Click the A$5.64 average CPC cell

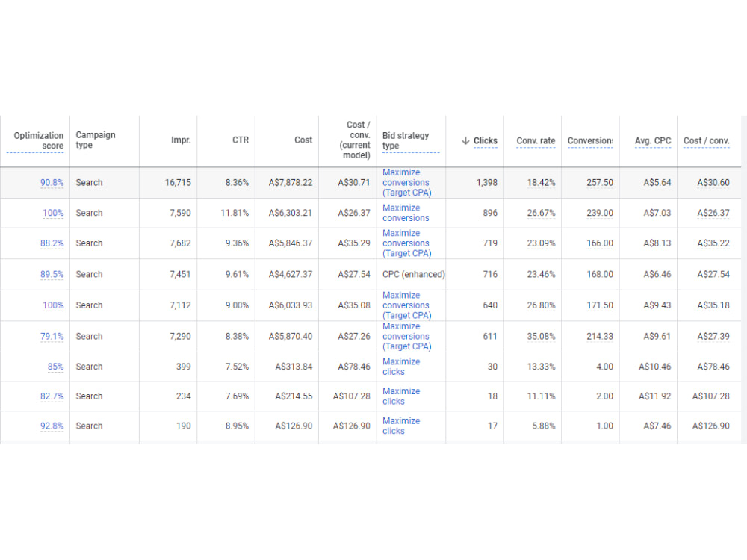pyautogui.click(x=657, y=182)
